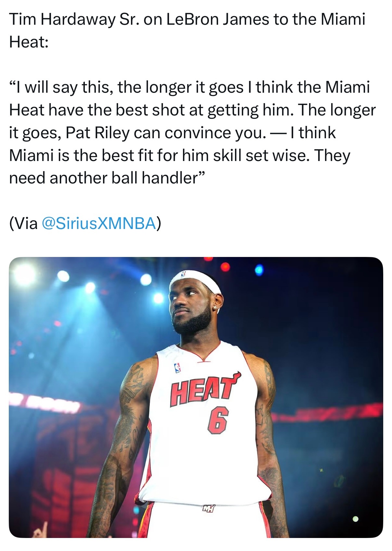Click the MH logo on the shorts
The image size is (392, 551).
point(208,508)
